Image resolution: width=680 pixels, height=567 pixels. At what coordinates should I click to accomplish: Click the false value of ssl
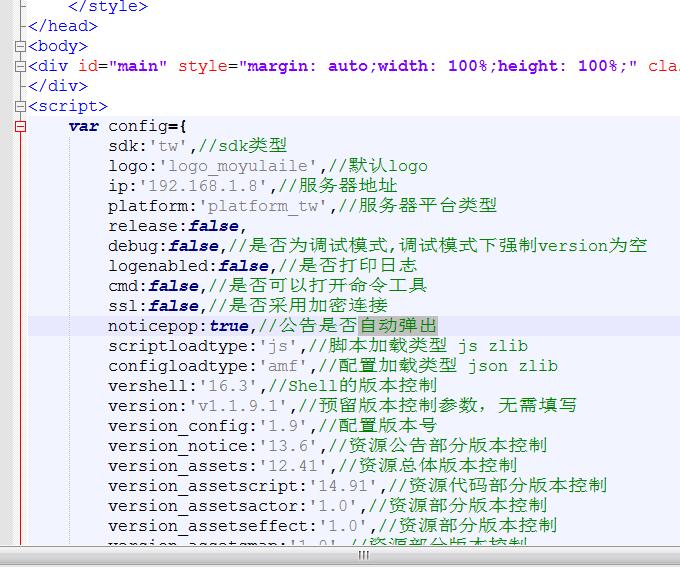tap(173, 306)
